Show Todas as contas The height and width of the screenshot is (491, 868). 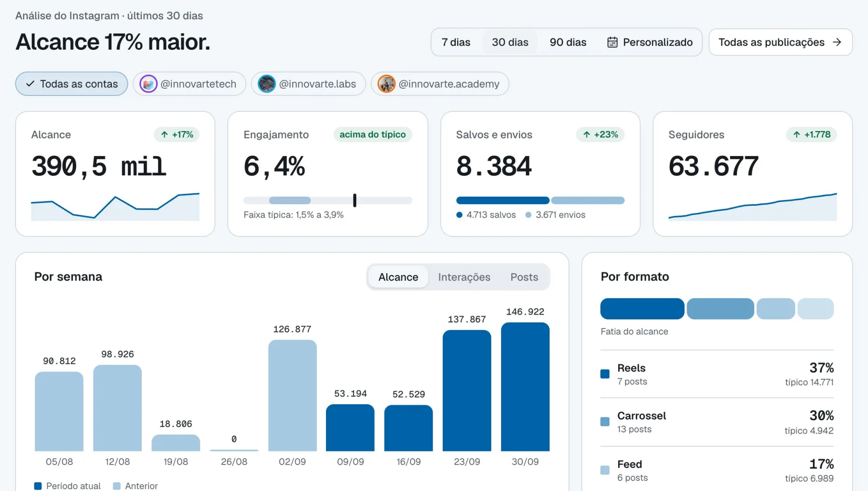tap(71, 84)
